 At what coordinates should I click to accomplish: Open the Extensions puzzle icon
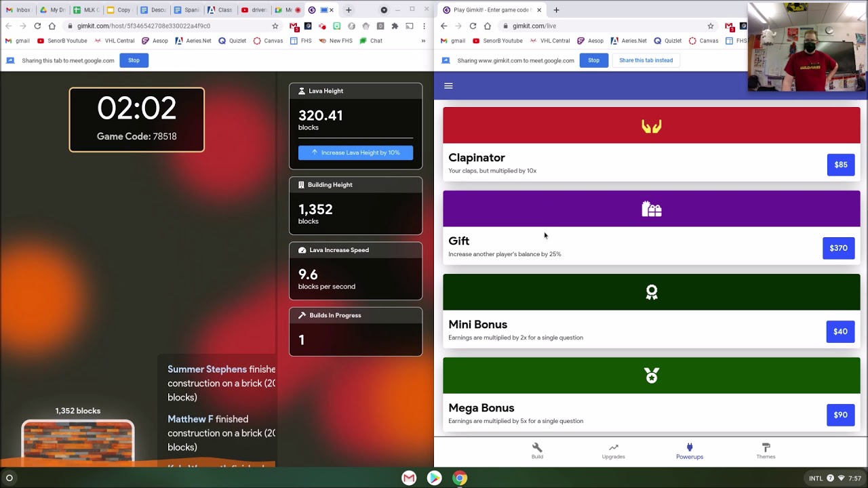(x=395, y=26)
